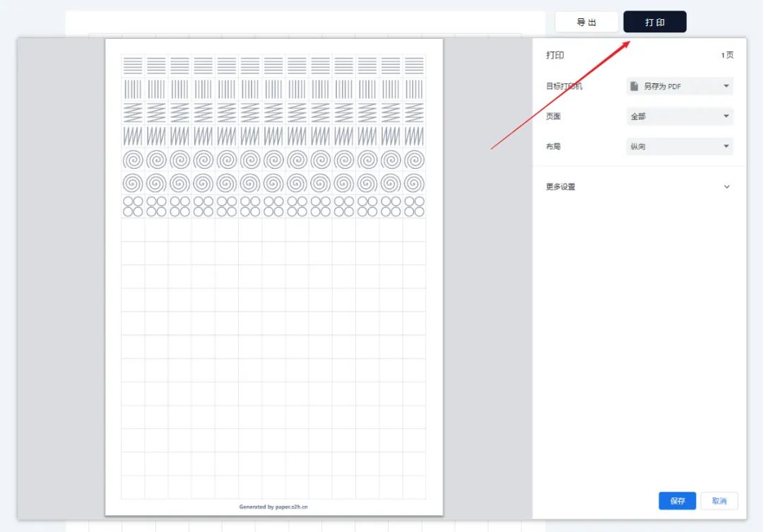Click the blue 保存 save button
Screen dimensions: 763x532
(x=677, y=501)
